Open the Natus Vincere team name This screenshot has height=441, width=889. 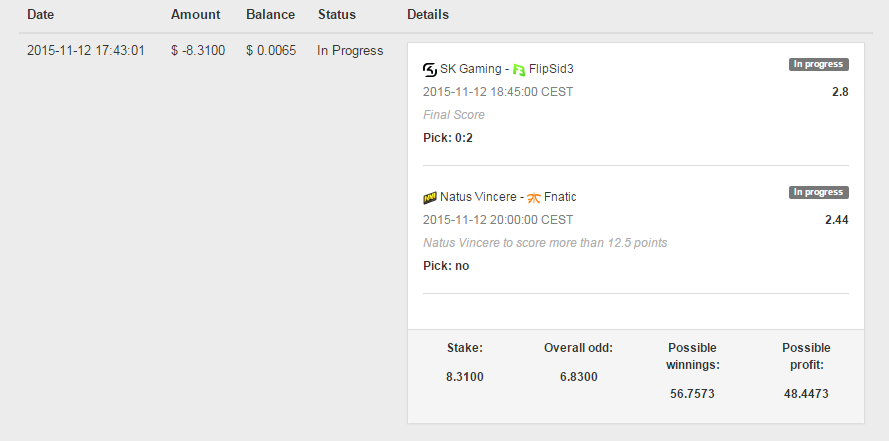(x=478, y=197)
